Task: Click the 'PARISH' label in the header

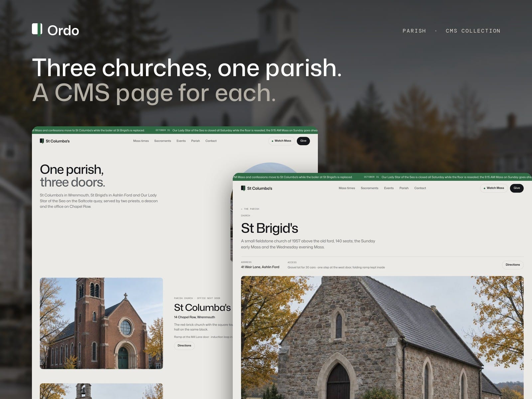Action: click(x=414, y=31)
